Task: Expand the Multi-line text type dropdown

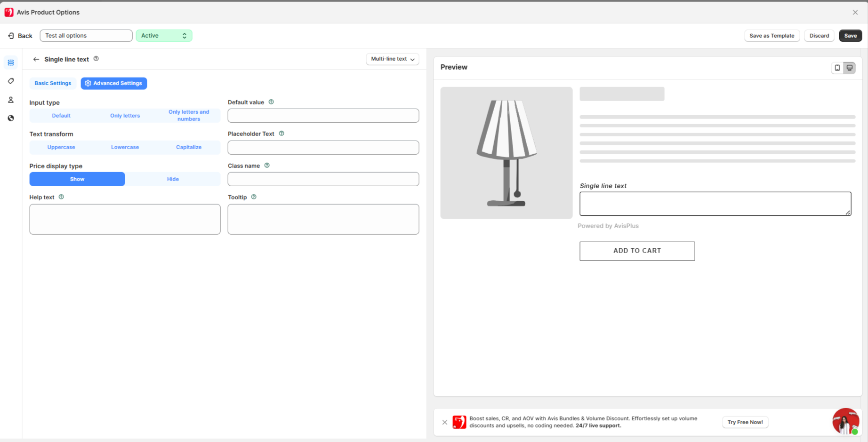Action: click(x=393, y=59)
